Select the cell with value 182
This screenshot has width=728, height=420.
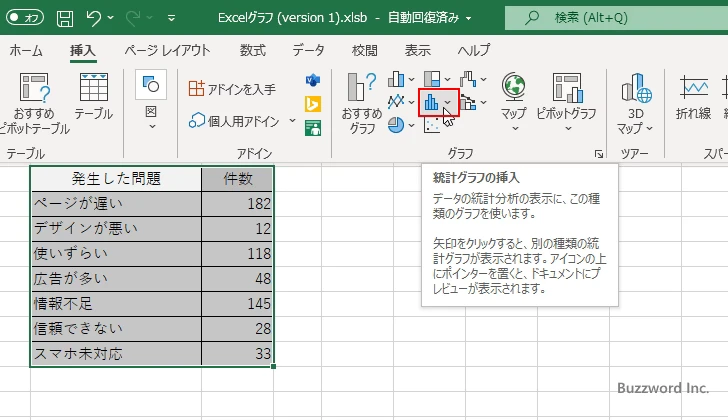point(238,204)
